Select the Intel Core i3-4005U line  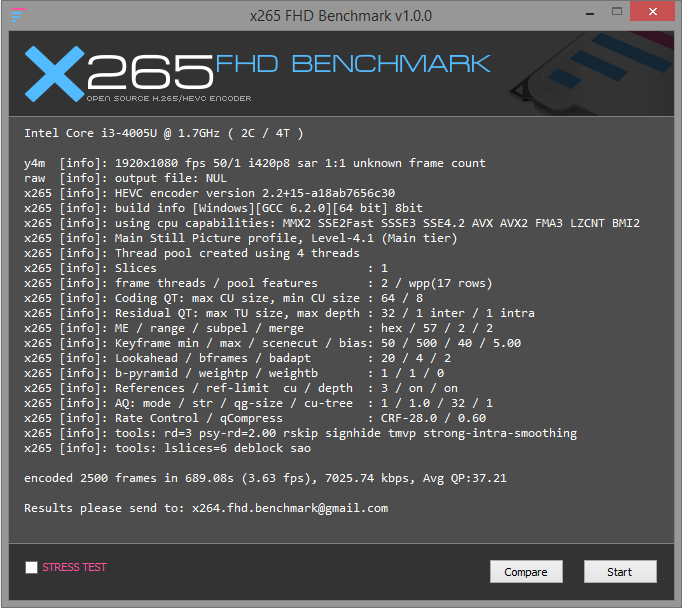click(x=163, y=133)
